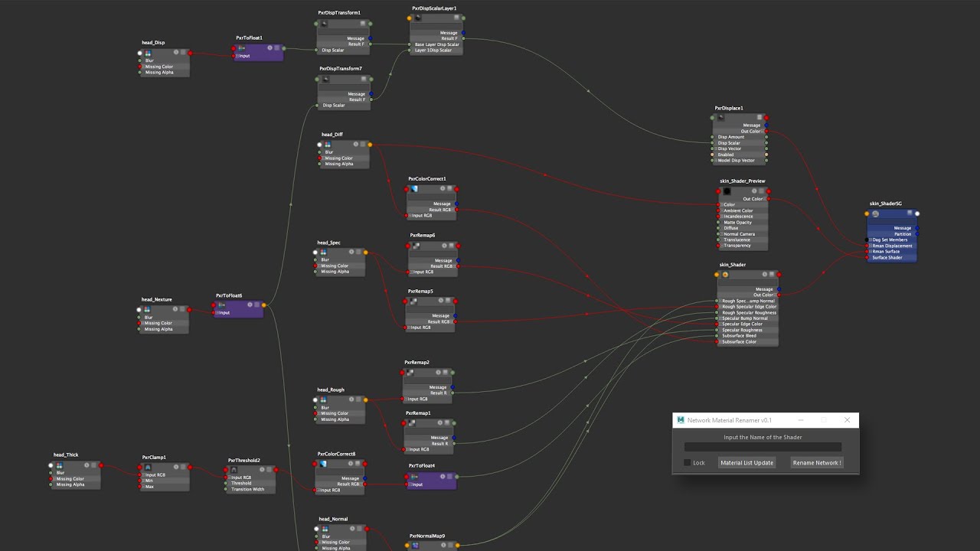Click the PxrDisplace1 node swatch icon
Screen dimensions: 980x551
tap(721, 118)
